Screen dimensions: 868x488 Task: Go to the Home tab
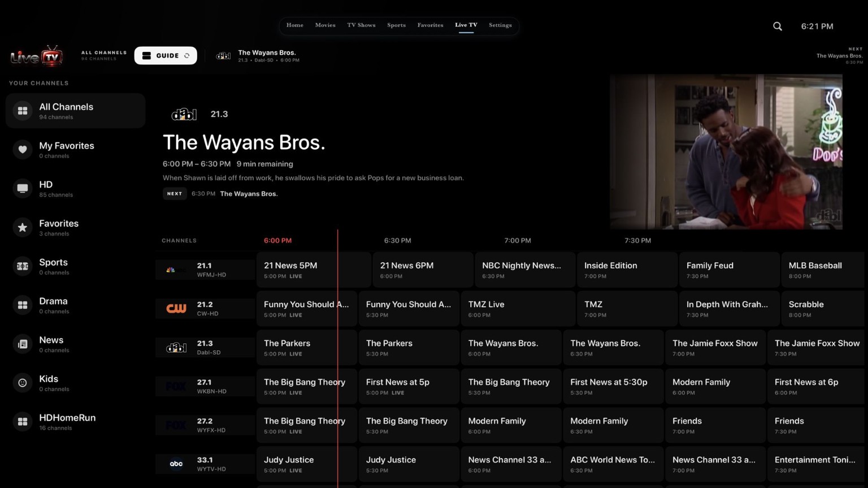click(x=295, y=25)
